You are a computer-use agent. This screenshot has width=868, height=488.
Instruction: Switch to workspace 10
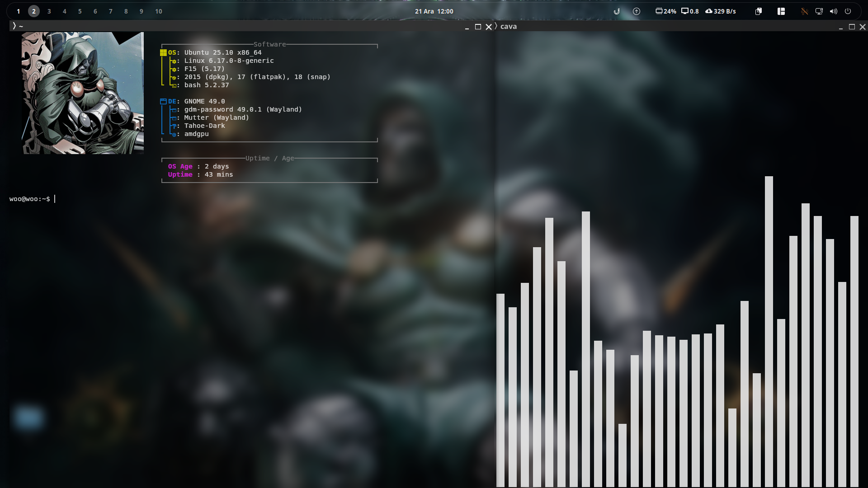coord(159,11)
